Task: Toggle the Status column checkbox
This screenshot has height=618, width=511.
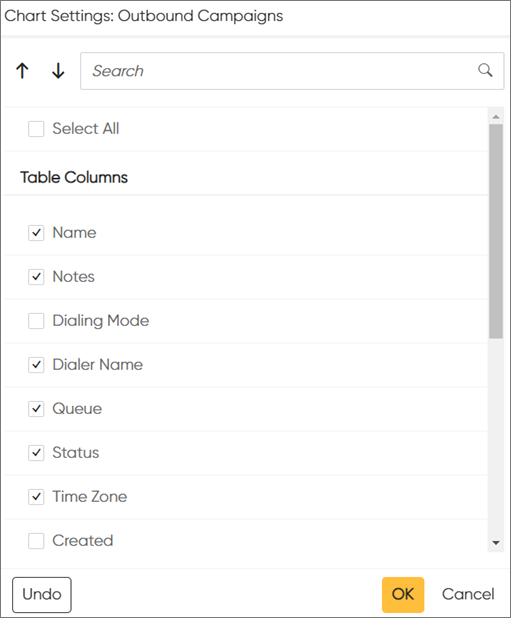Action: (36, 453)
